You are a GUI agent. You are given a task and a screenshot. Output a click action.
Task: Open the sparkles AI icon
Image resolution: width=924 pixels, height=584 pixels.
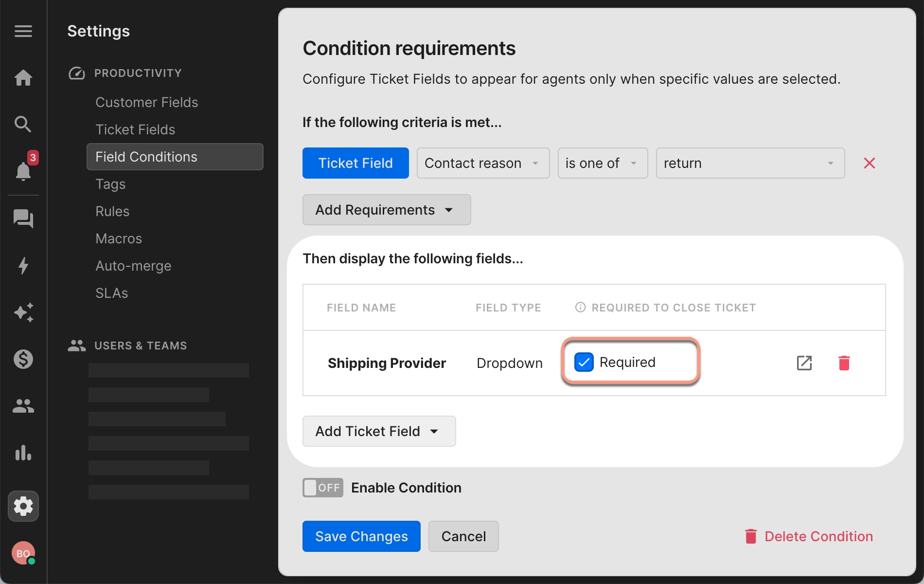(23, 312)
